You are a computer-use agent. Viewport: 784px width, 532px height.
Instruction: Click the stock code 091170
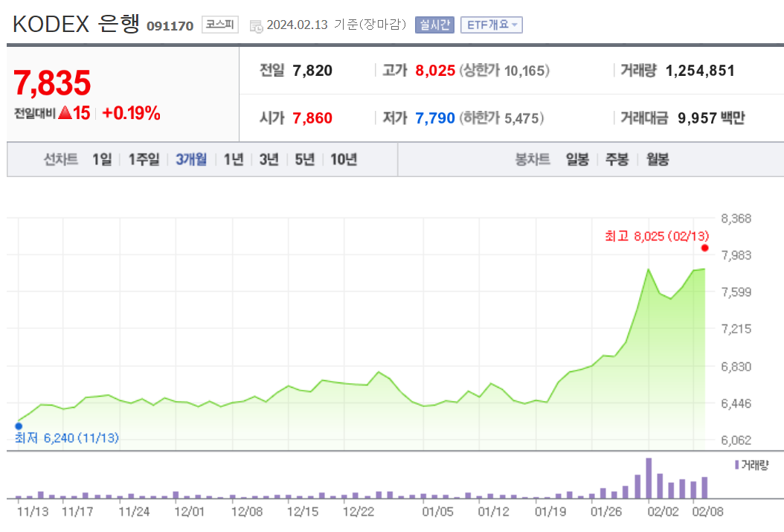[x=170, y=26]
